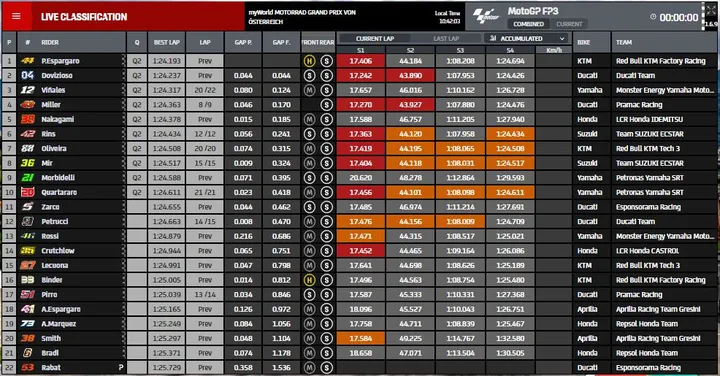720x376 pixels.
Task: Click the BIKE column header
Action: tap(591, 42)
